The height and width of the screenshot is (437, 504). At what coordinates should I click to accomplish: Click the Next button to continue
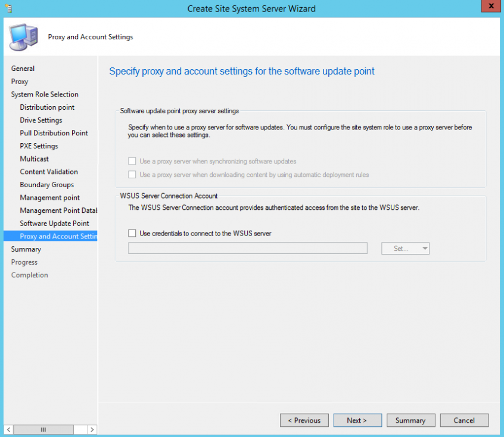[x=357, y=420]
